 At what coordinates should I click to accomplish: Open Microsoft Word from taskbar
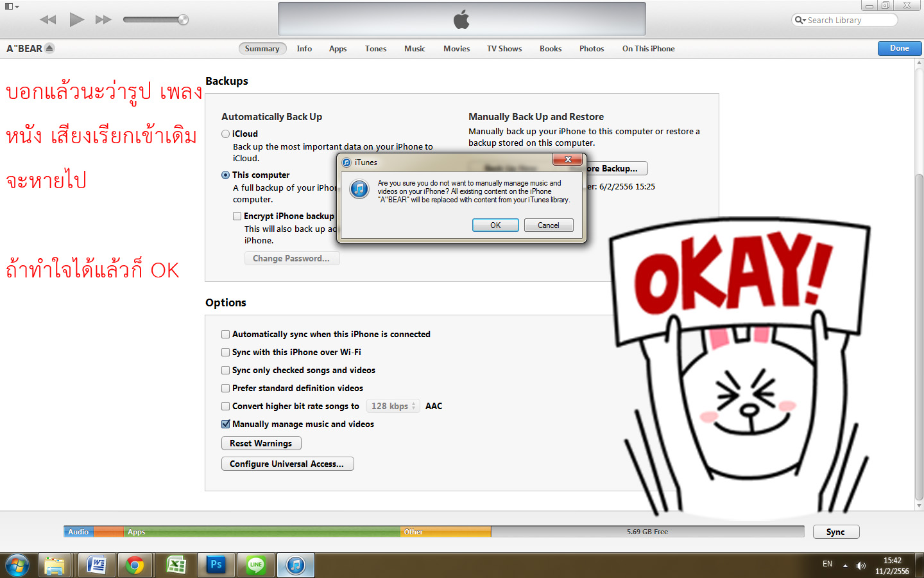tap(96, 565)
